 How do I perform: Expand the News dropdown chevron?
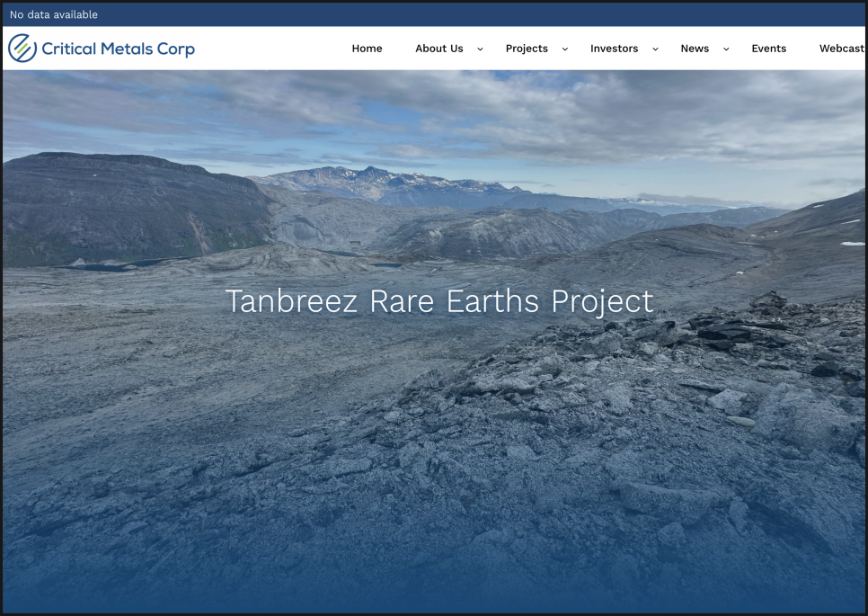(x=726, y=49)
